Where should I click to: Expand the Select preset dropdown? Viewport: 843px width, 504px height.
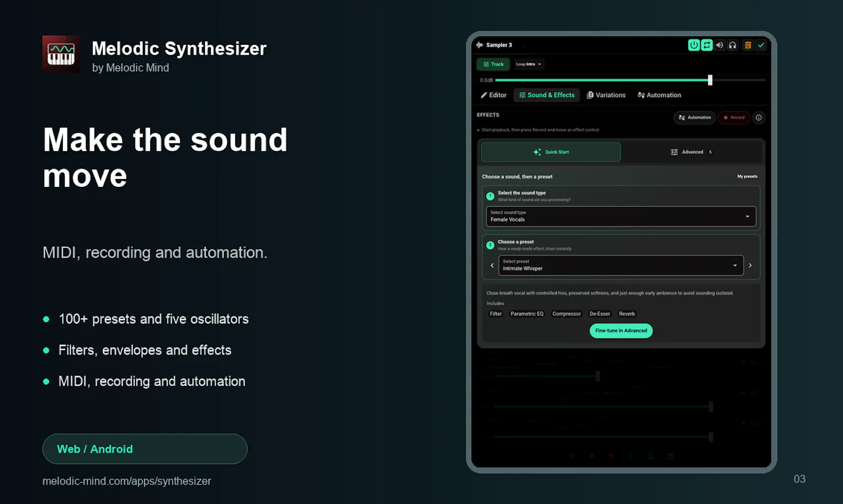point(621,265)
